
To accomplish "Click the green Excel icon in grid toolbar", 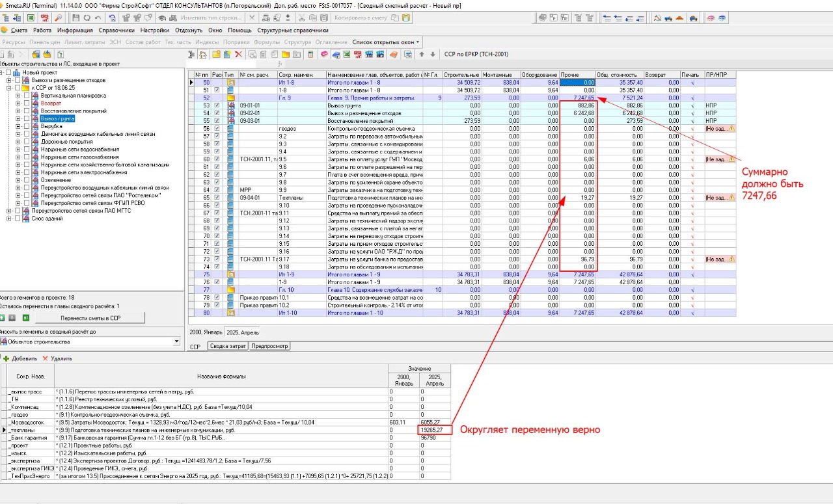I will click(x=347, y=54).
